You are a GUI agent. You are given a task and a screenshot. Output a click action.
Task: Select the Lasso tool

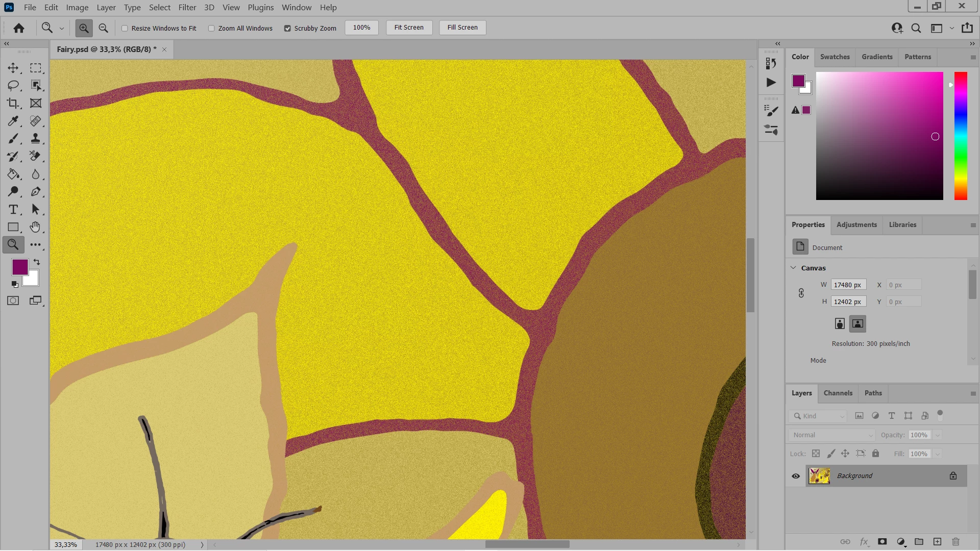(x=13, y=86)
